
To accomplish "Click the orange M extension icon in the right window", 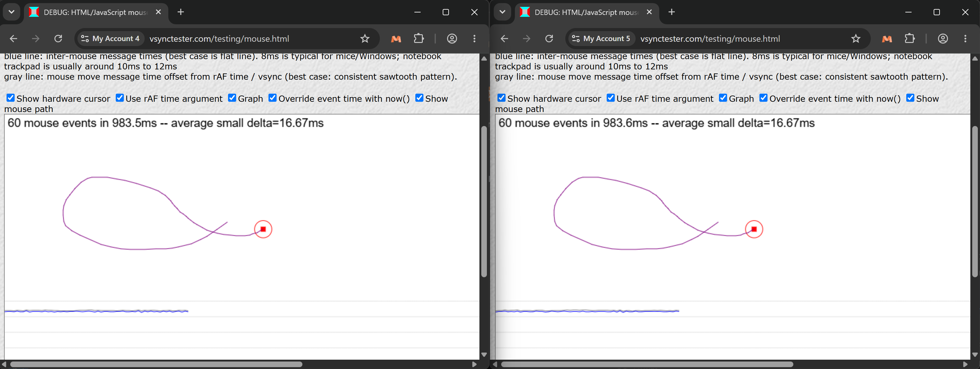I will [x=887, y=38].
